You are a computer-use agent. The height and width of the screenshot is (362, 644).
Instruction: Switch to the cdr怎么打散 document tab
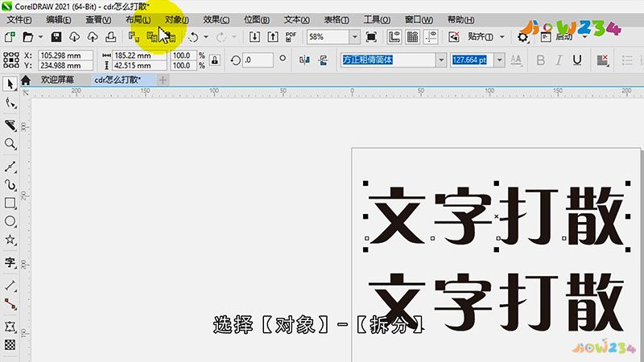[118, 80]
